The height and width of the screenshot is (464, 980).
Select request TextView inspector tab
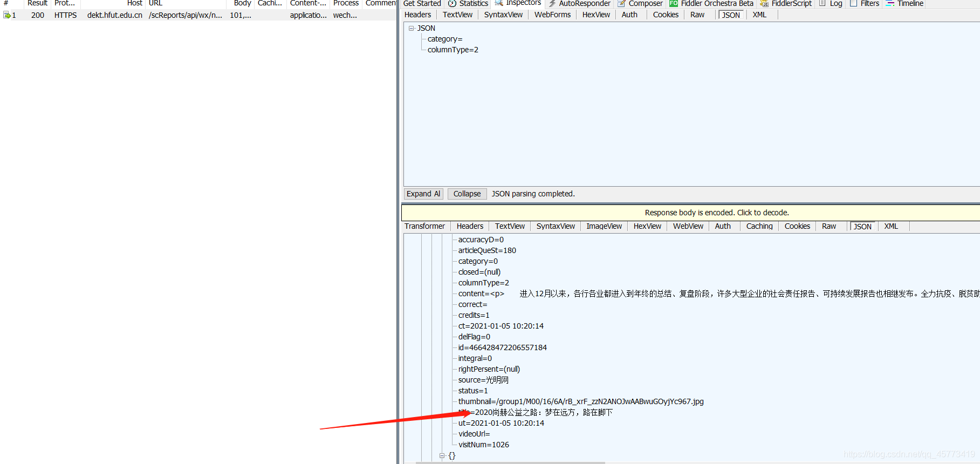point(457,15)
